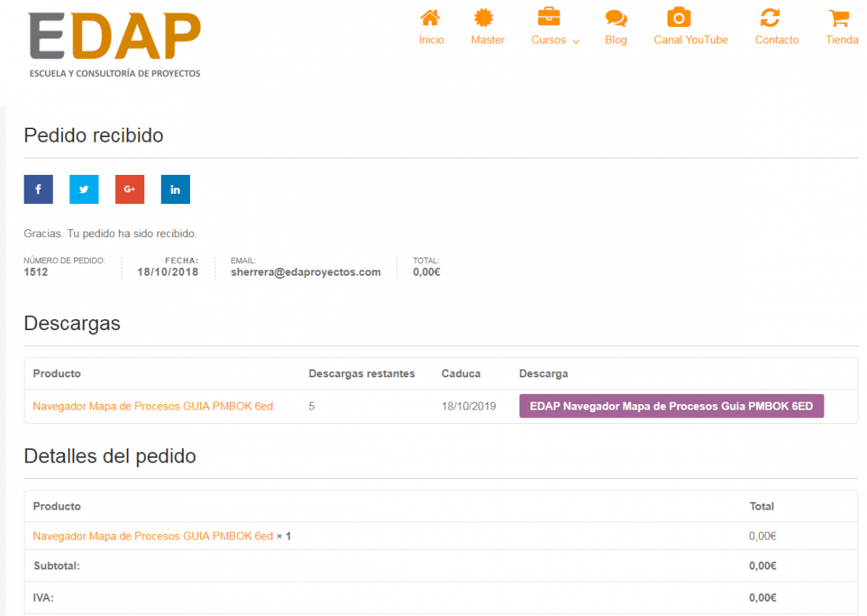The height and width of the screenshot is (616, 867).
Task: Click the IVA row label
Action: click(43, 598)
